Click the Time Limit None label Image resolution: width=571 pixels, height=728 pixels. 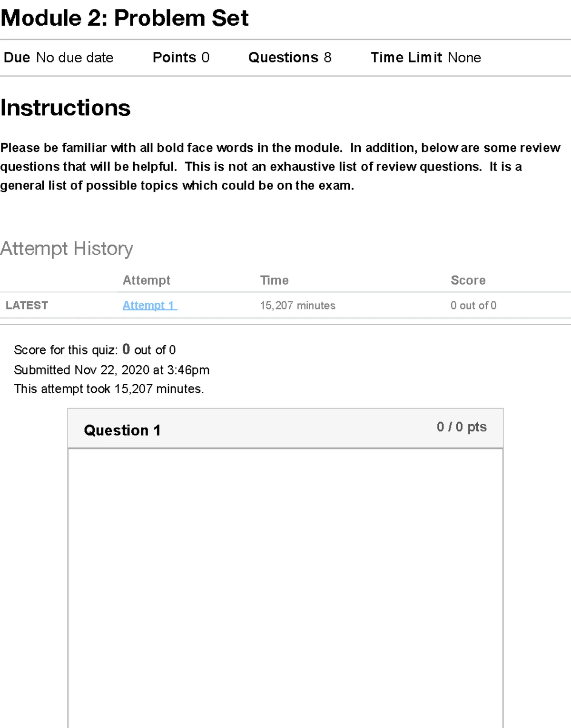point(426,58)
